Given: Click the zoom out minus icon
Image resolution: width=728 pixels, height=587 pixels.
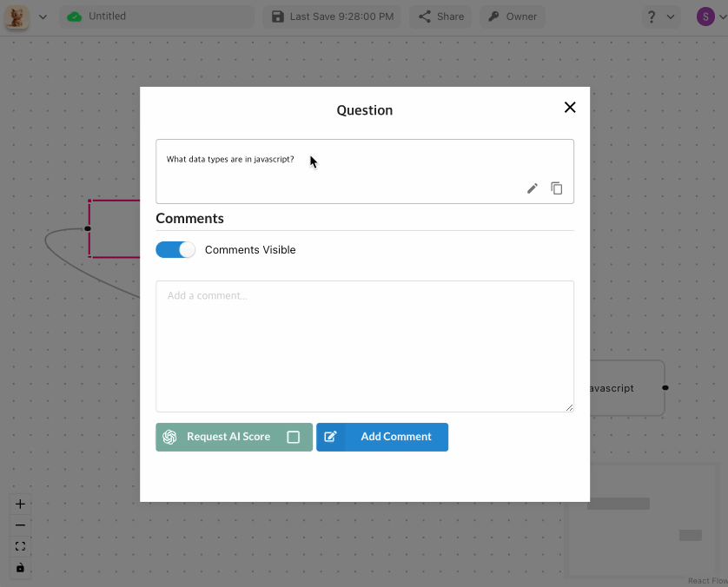Looking at the screenshot, I should tap(20, 525).
